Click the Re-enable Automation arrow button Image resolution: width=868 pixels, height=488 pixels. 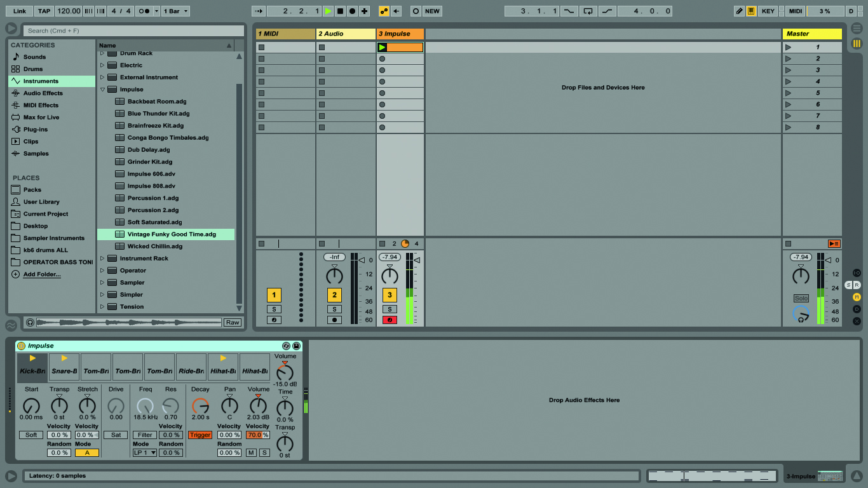(x=396, y=11)
